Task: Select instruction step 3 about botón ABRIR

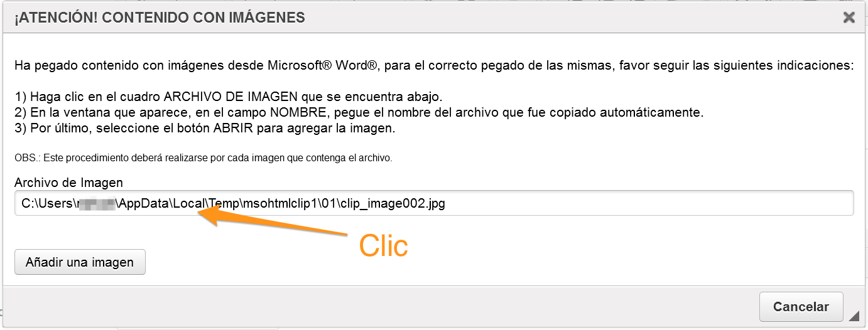Action: pyautogui.click(x=205, y=129)
